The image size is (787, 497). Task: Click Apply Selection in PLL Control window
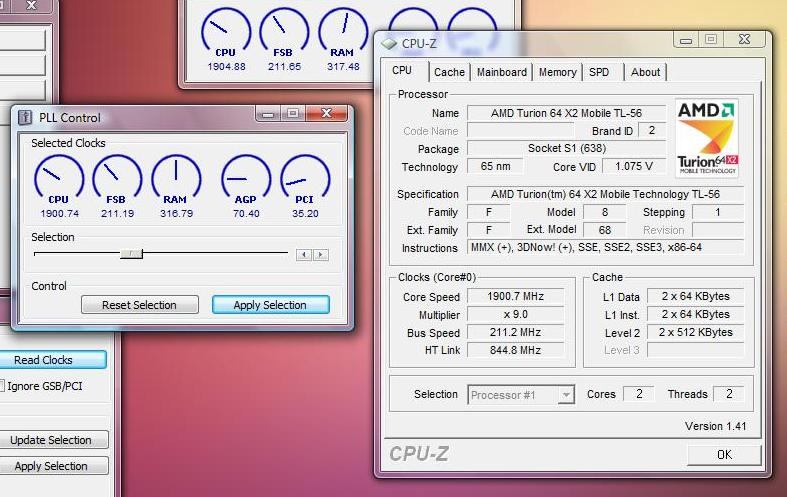[x=271, y=305]
